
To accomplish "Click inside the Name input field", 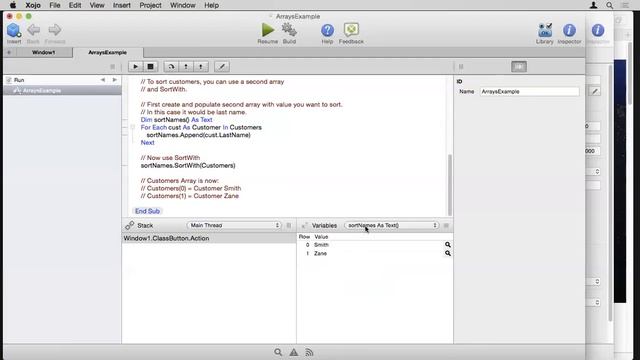I will pos(529,91).
